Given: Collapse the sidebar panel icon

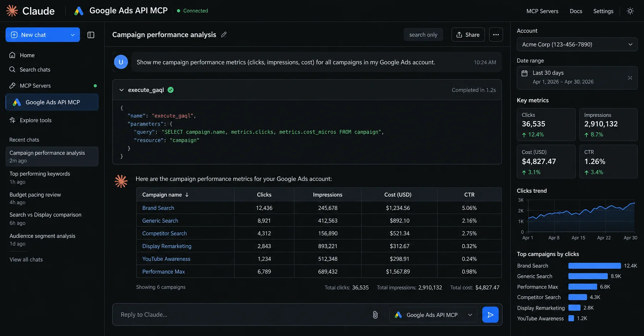Looking at the screenshot, I should click(x=91, y=35).
